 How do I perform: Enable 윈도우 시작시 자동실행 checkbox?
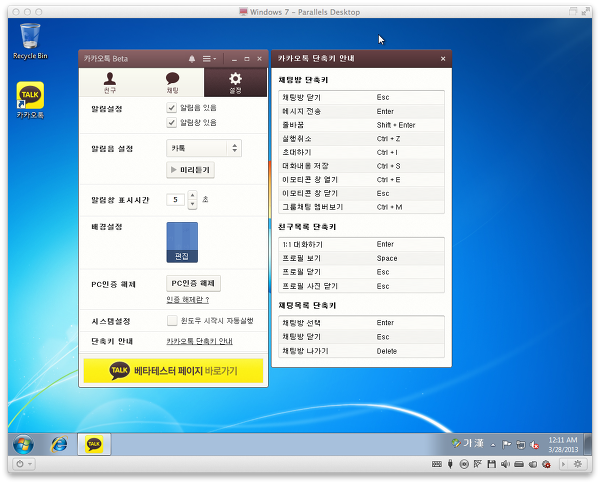coord(172,320)
